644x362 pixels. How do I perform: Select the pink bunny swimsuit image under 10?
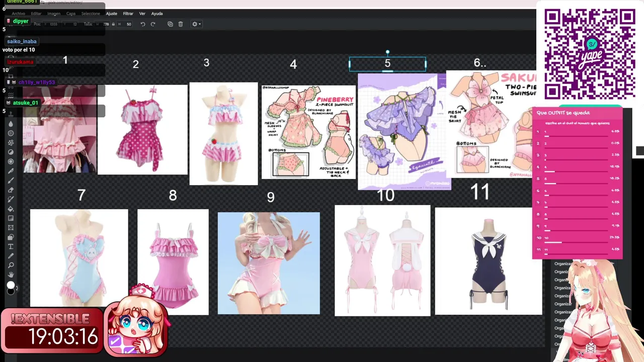pos(382,260)
